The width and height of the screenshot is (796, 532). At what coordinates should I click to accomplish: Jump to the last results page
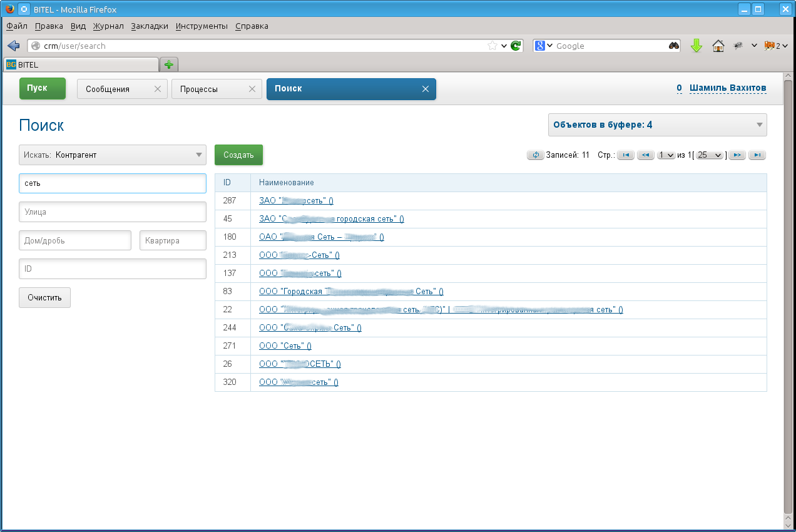pyautogui.click(x=757, y=155)
